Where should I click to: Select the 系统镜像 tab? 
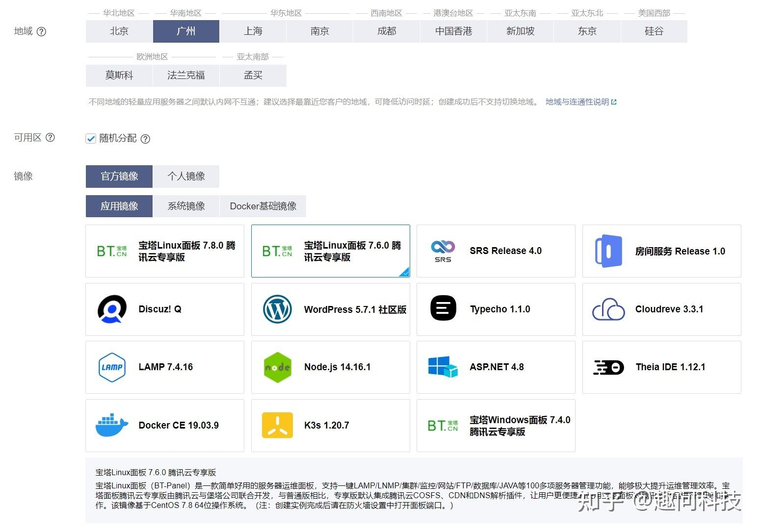[x=186, y=206]
